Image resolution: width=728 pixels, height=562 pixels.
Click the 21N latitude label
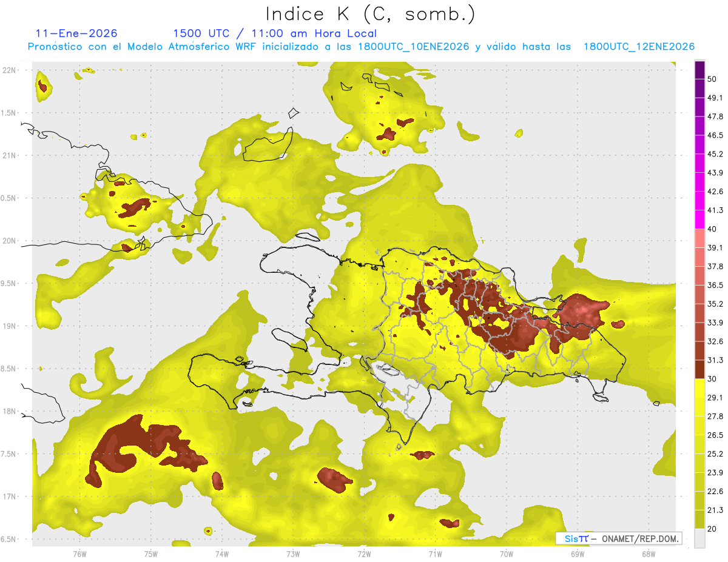tap(9, 155)
